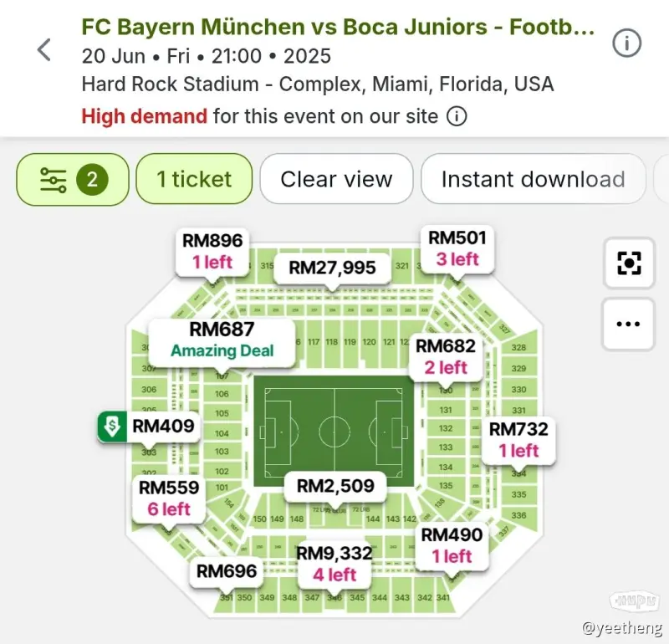
Task: Pick the RM2,509 price bubble
Action: point(335,486)
